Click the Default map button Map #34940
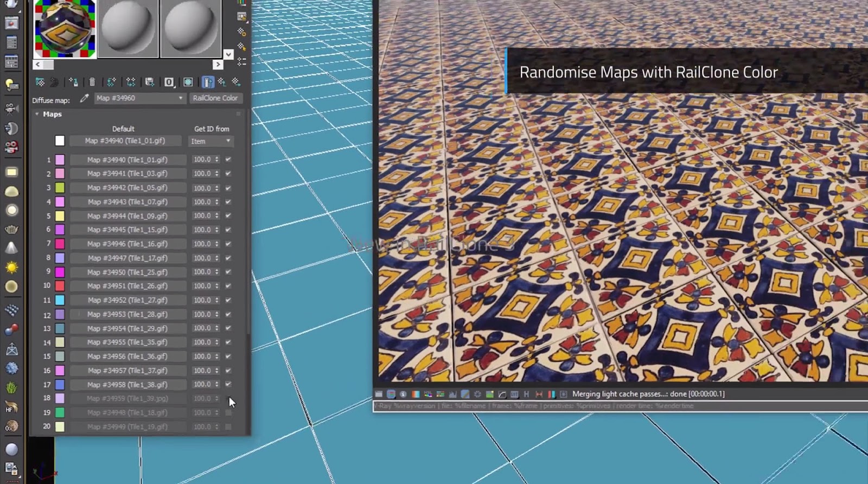The height and width of the screenshot is (484, 868). click(x=125, y=141)
